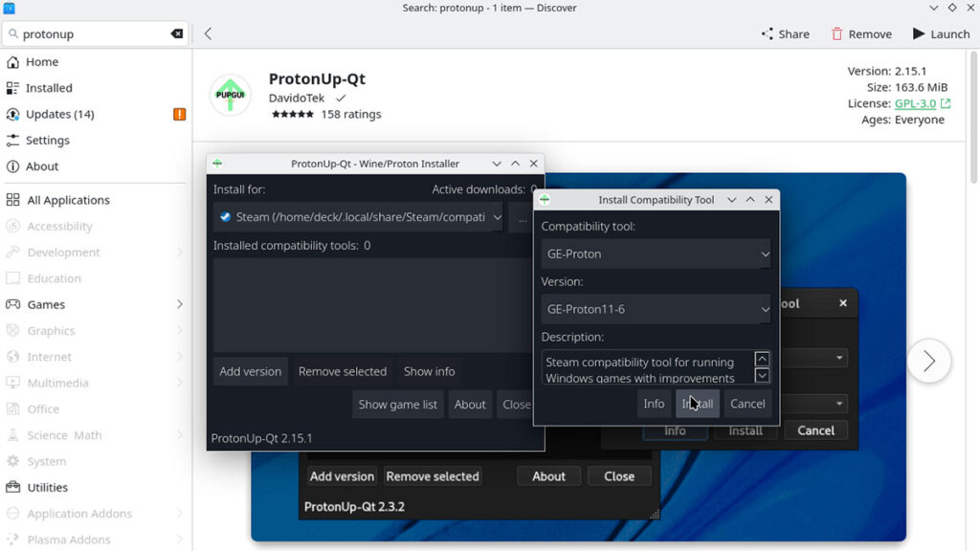Image resolution: width=980 pixels, height=551 pixels.
Task: Share the ProtonUp-Qt app page
Action: (x=785, y=33)
